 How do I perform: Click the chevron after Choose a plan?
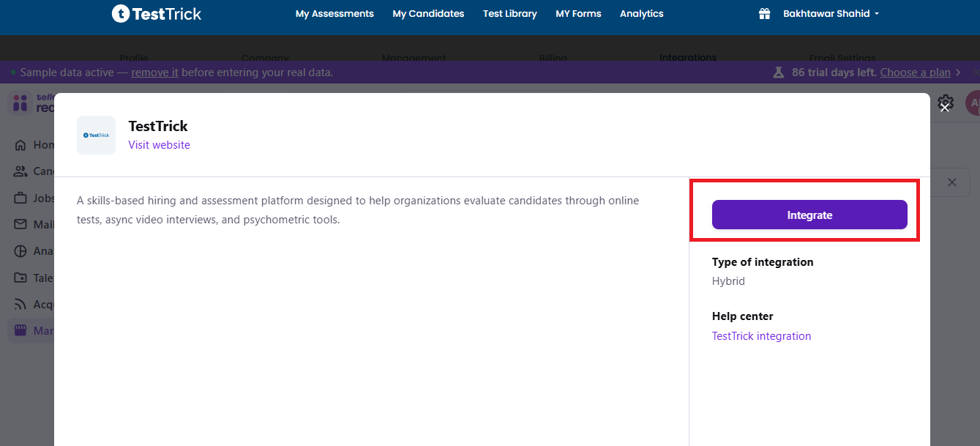(x=959, y=73)
